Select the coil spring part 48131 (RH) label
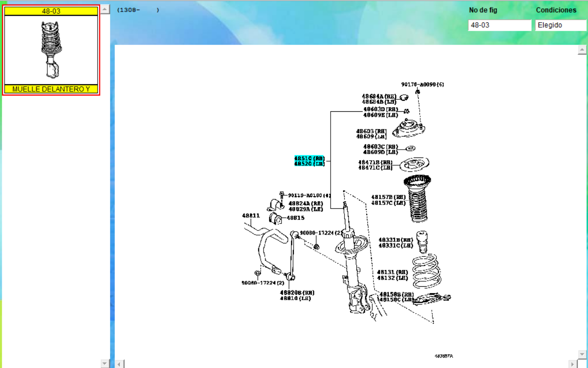This screenshot has height=368, width=588. tap(392, 272)
